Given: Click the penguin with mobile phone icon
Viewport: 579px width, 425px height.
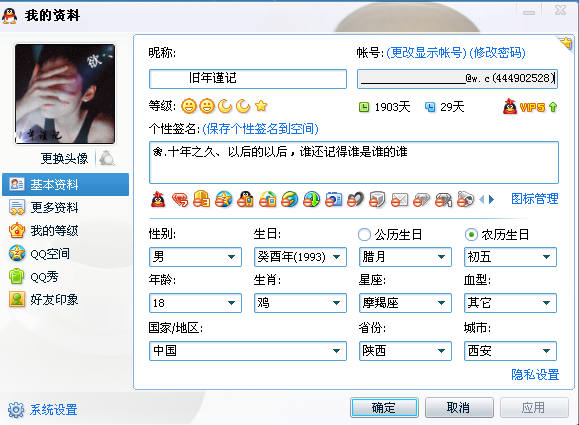Looking at the screenshot, I should 246,199.
